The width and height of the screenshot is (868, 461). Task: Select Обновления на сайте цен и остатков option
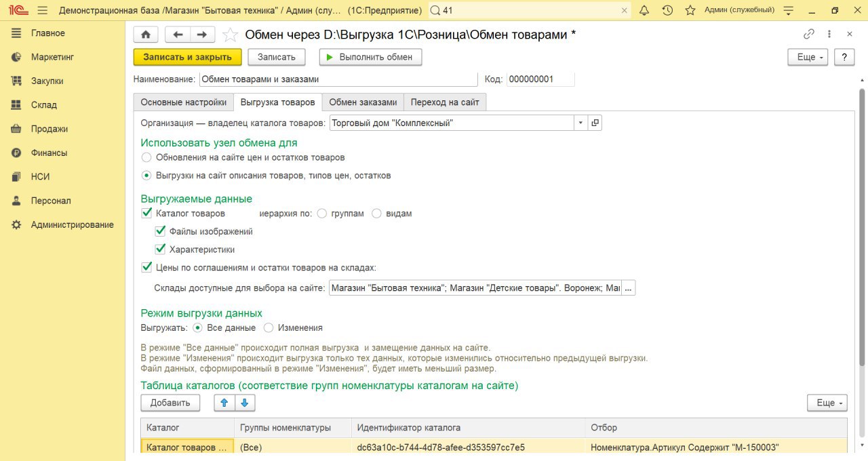click(146, 157)
